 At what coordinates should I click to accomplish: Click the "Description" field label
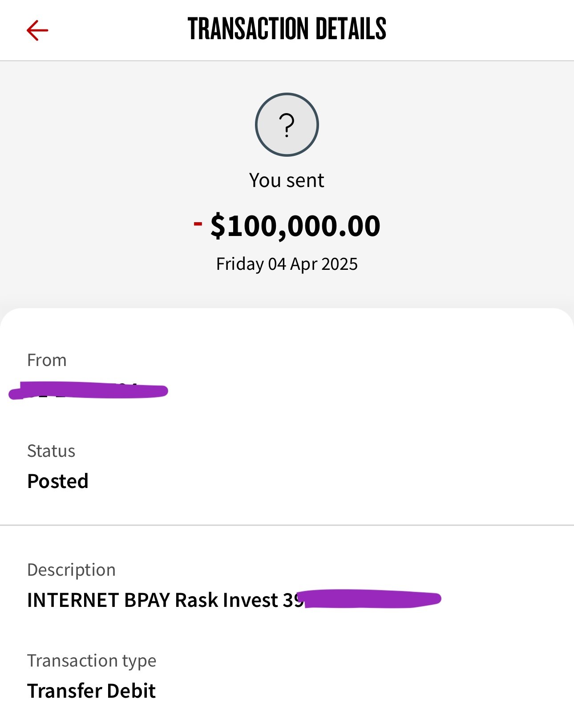pos(71,570)
